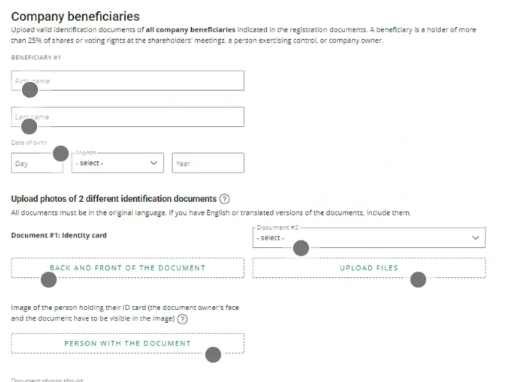This screenshot has width=505, height=382.
Task: Click the chevron arrow in Month dropdown
Action: (x=154, y=163)
